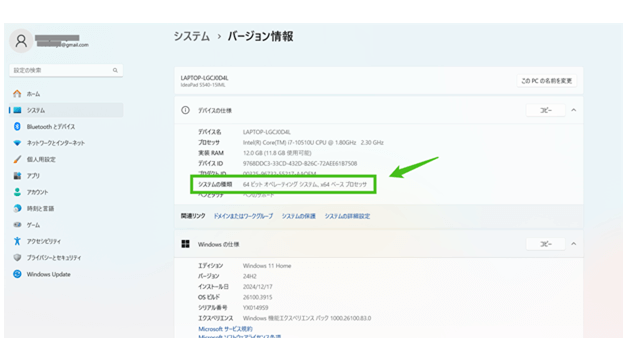Collapse the Windows の仕様 section chevron

[573, 244]
